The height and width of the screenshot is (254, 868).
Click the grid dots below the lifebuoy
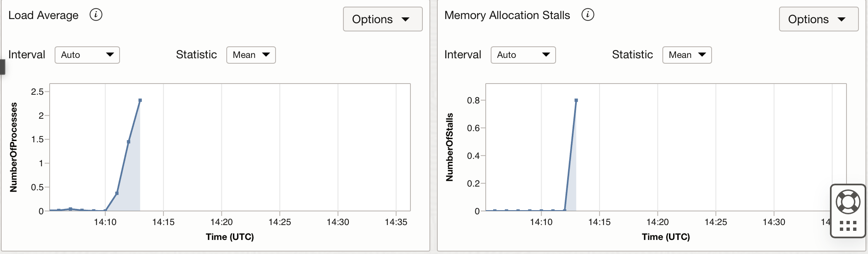point(848,225)
